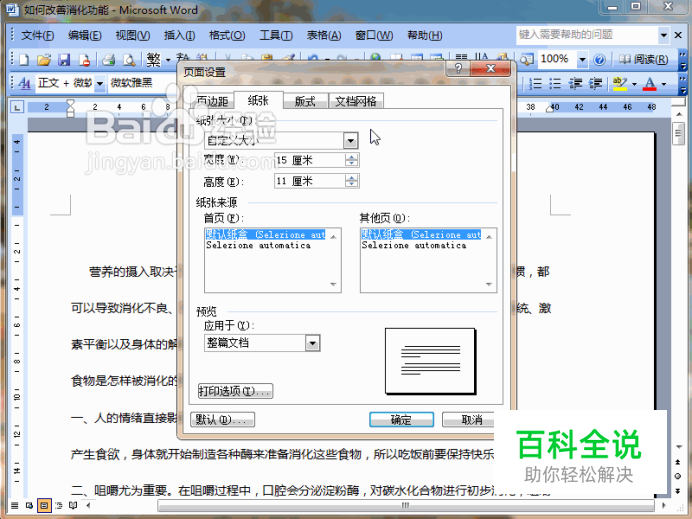Viewport: 692px width, 519px height.
Task: Click the horizontal scrollbar thumb
Action: coord(406,505)
